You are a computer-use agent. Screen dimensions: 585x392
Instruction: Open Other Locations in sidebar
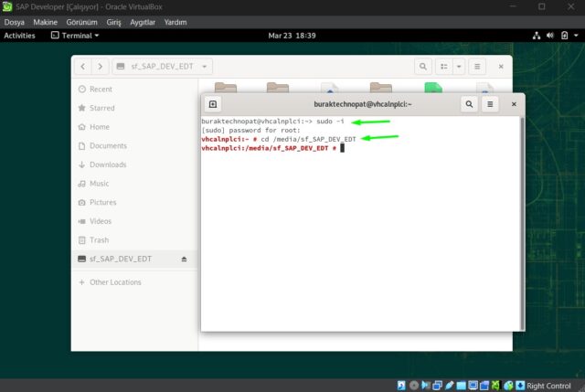tap(134, 282)
